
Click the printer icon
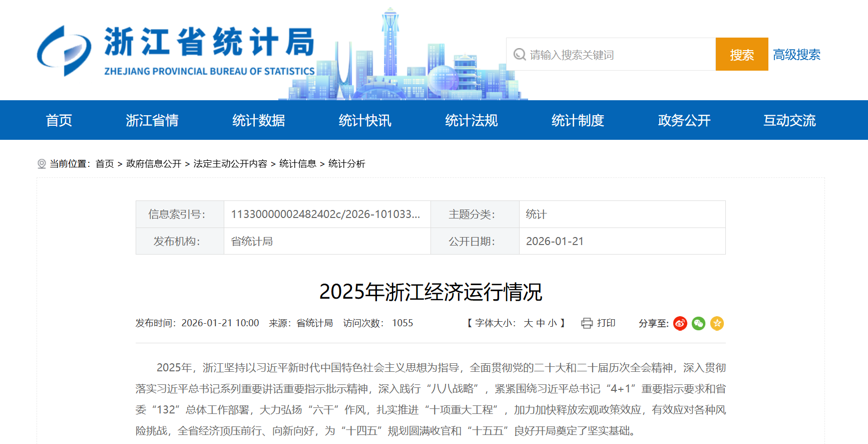pos(587,323)
